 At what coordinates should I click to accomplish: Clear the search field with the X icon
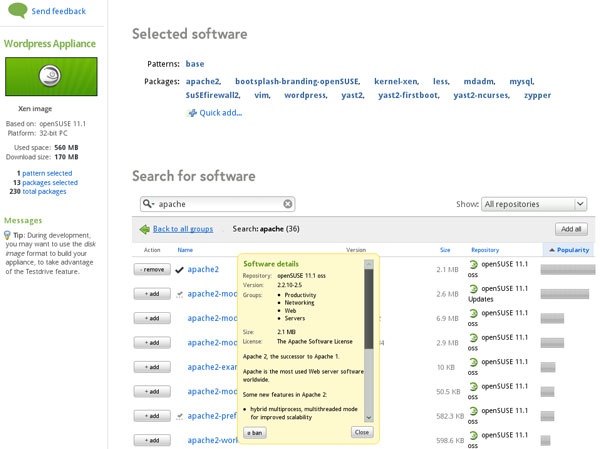(288, 204)
